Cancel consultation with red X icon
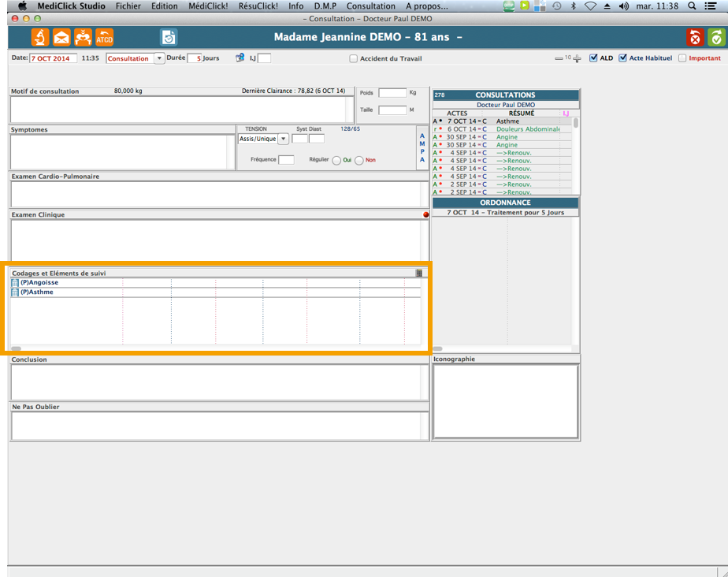Viewport: 728px width, 577px height. [x=694, y=37]
